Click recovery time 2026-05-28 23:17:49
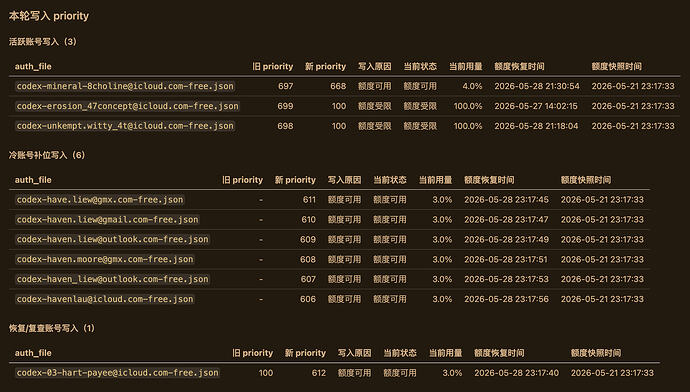Screen dimensions: 690x392 [x=506, y=239]
